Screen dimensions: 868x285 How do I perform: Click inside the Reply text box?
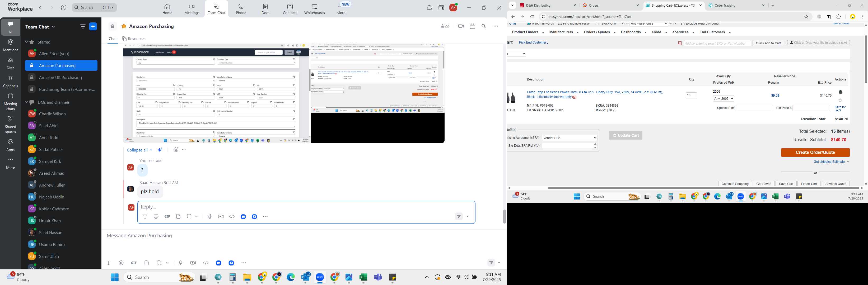point(306,207)
